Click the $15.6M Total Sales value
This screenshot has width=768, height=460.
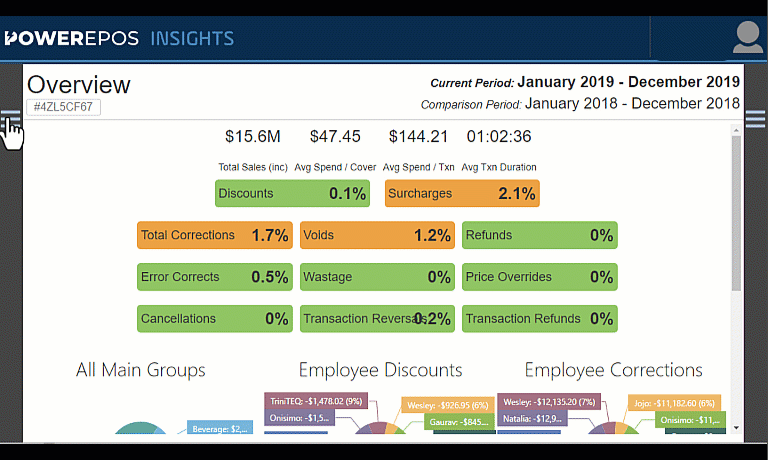tap(253, 136)
